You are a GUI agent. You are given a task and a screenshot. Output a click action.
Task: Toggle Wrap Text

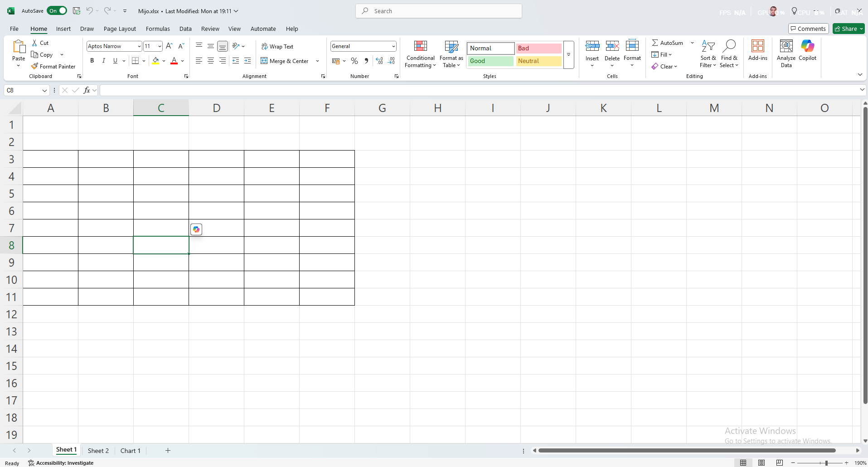[277, 46]
